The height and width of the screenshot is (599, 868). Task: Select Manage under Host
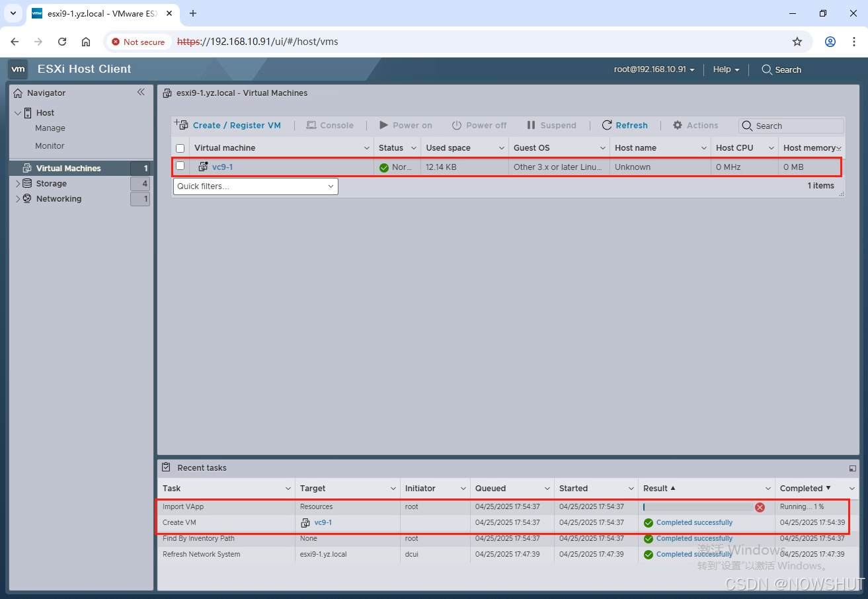coord(50,128)
